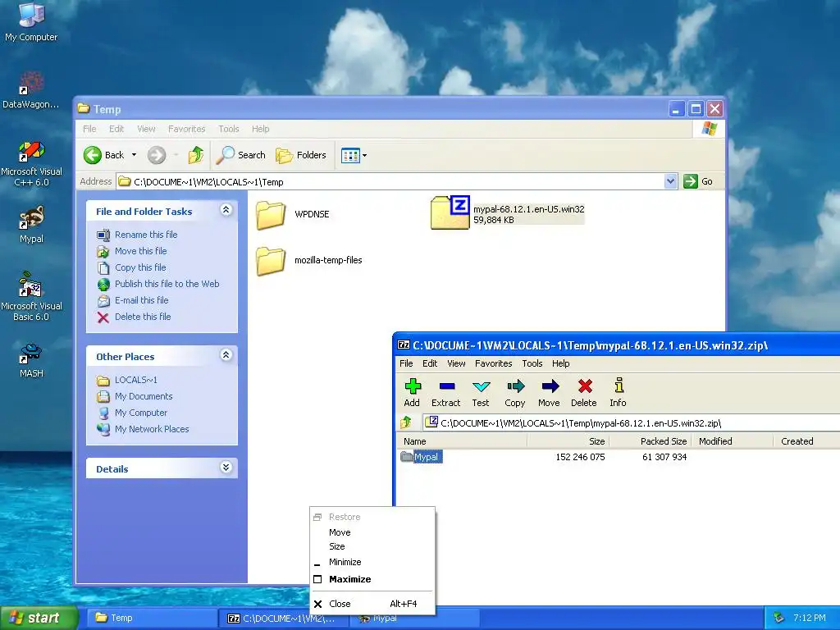Sort by the Packed Size column header
Viewport: 840px width, 630px height.
651,441
